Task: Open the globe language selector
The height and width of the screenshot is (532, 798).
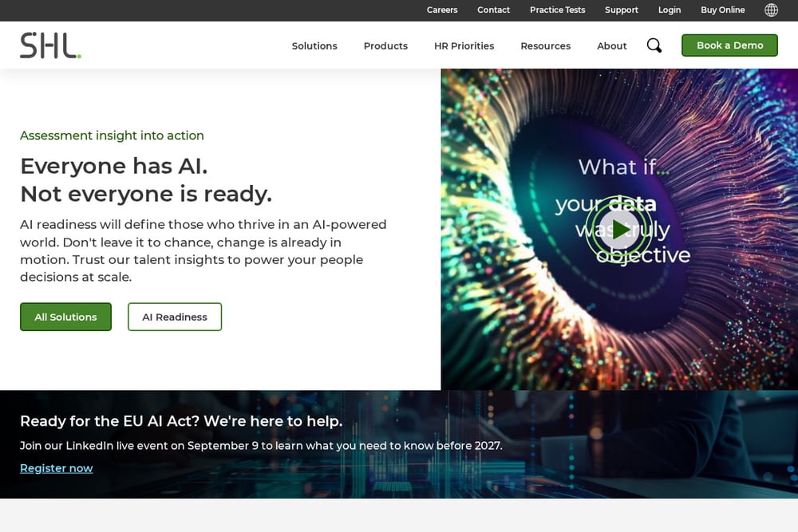Action: [771, 10]
